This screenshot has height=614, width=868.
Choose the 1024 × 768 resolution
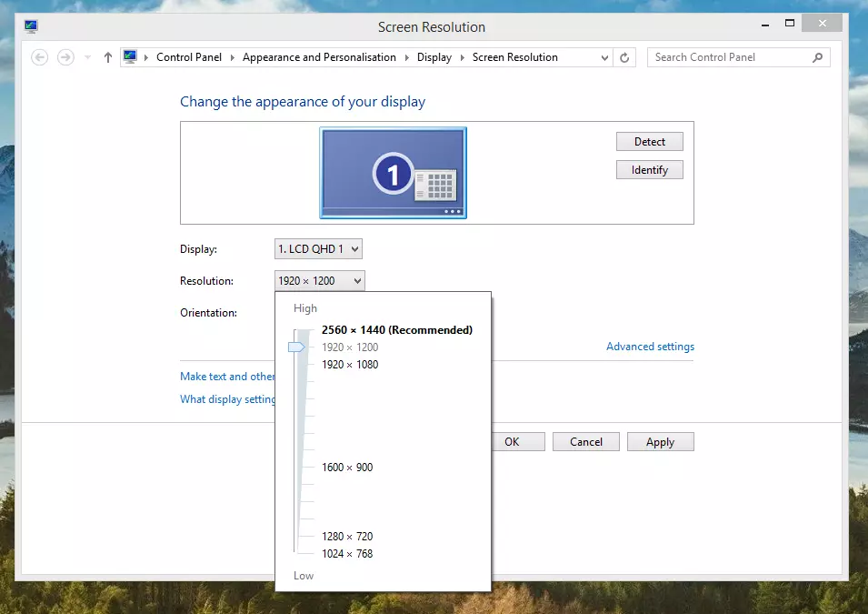coord(347,554)
